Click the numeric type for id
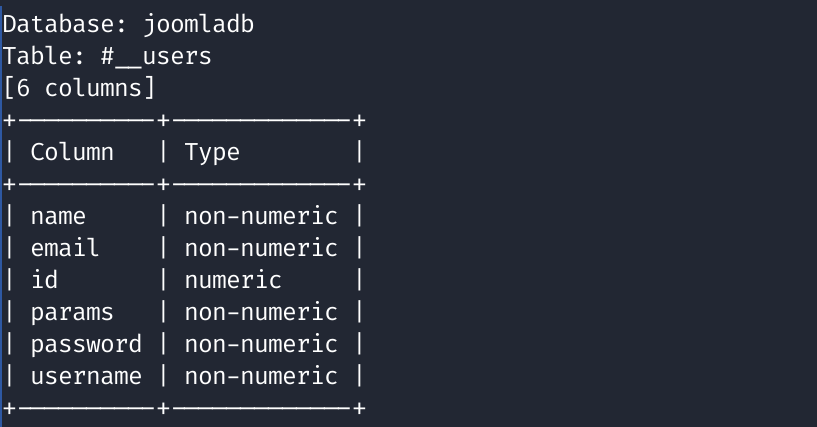 (x=233, y=280)
